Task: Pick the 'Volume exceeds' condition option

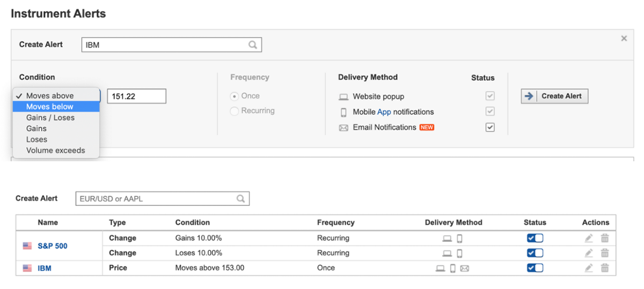Action: click(55, 151)
